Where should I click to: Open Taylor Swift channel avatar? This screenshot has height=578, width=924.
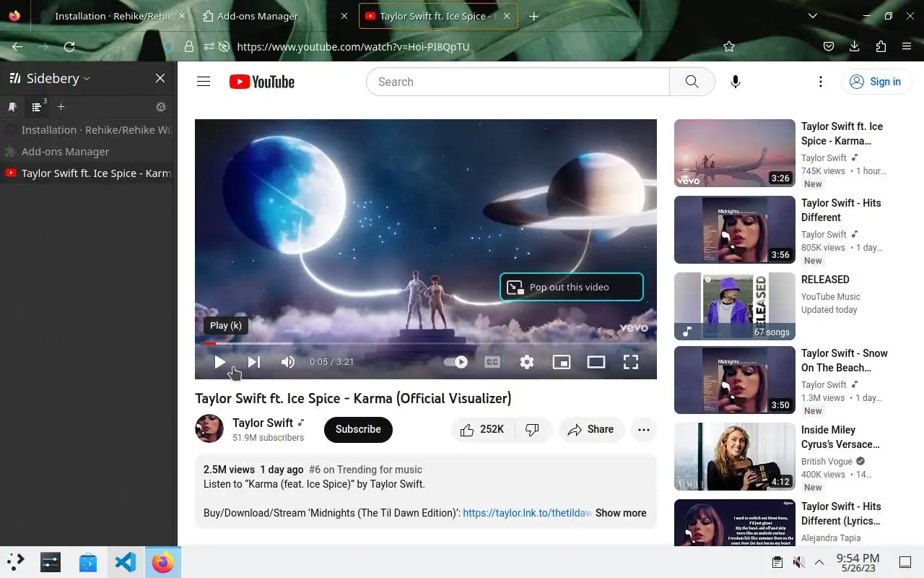point(209,429)
